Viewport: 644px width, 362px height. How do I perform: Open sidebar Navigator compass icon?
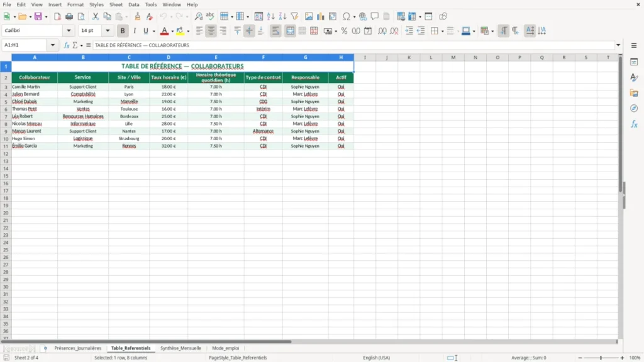tap(634, 108)
